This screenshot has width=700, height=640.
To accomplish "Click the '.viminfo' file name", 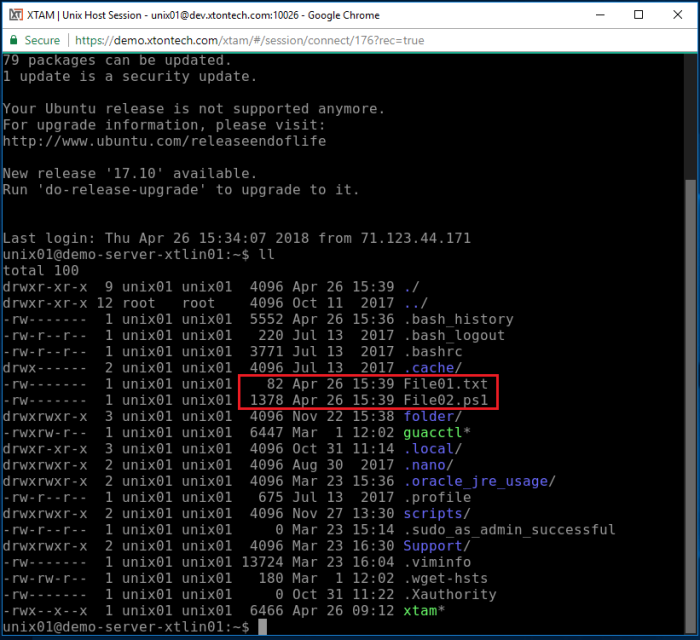I will coord(437,562).
